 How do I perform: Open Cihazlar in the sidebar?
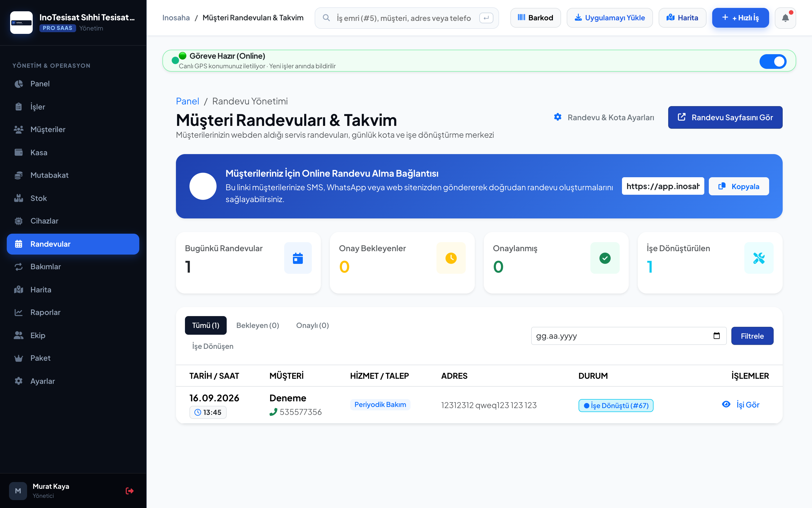coord(73,221)
